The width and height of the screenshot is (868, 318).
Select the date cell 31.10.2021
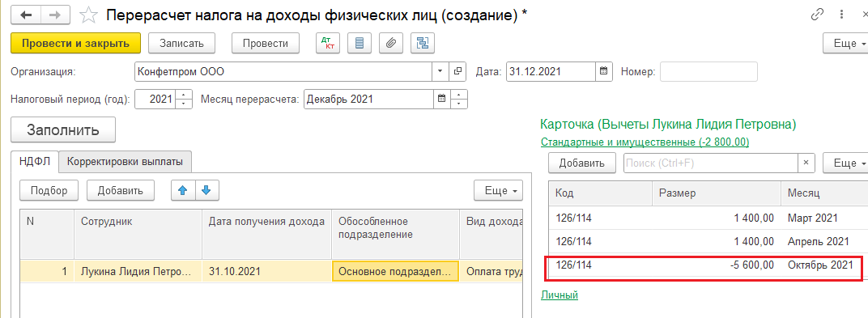point(267,272)
